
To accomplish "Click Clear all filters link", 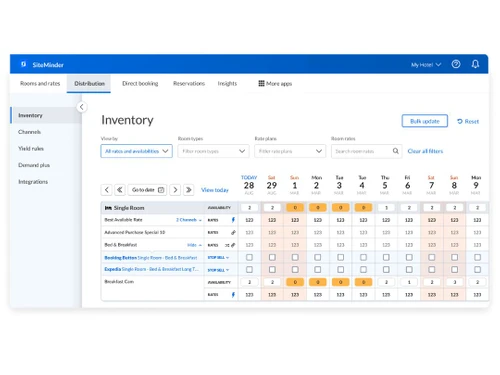I will [x=425, y=151].
